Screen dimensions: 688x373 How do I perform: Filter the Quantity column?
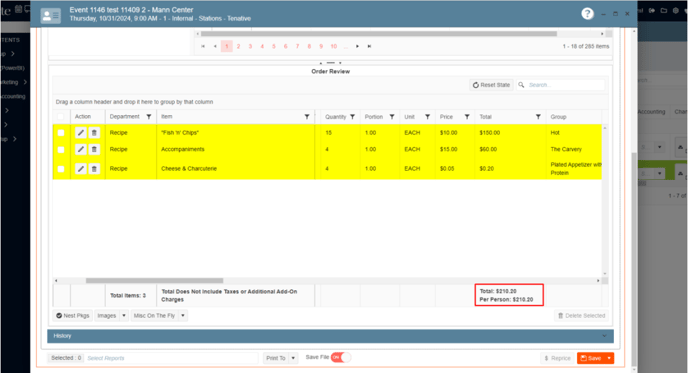point(352,117)
